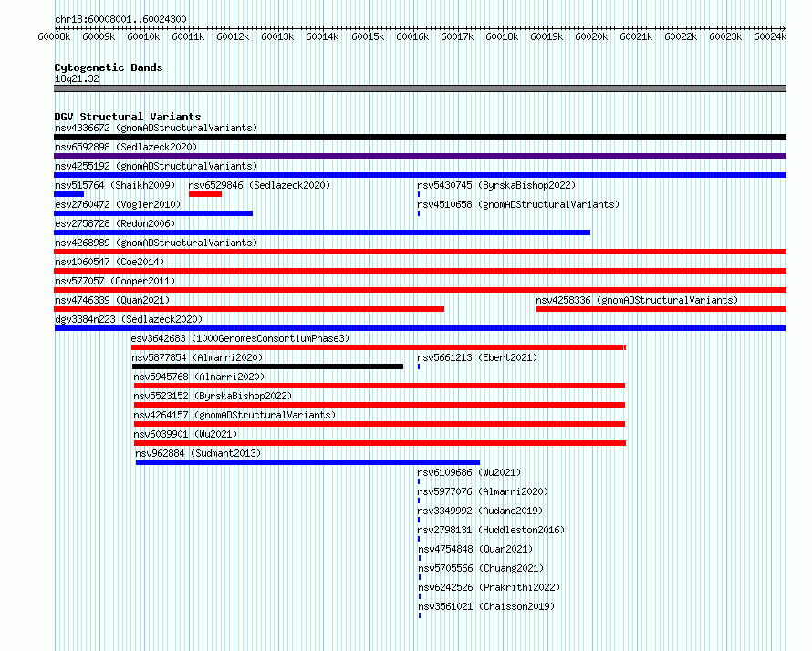
Task: Open nsv5523152 (ByrskaBishop2022) label
Action: click(x=213, y=396)
